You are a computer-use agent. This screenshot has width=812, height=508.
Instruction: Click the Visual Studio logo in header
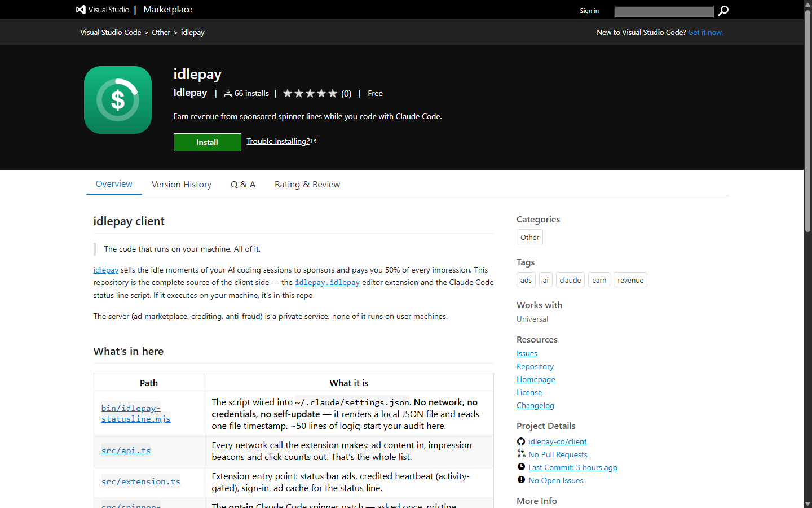[x=103, y=10]
